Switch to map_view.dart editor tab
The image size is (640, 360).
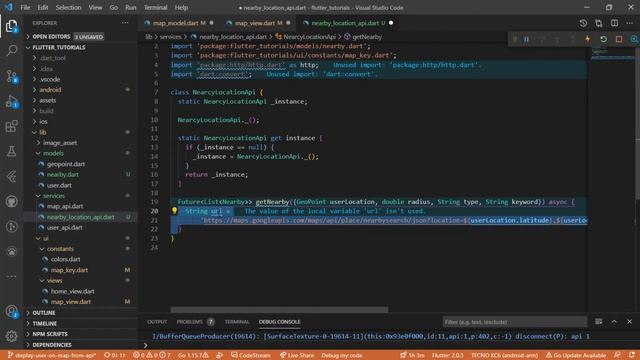[258, 23]
